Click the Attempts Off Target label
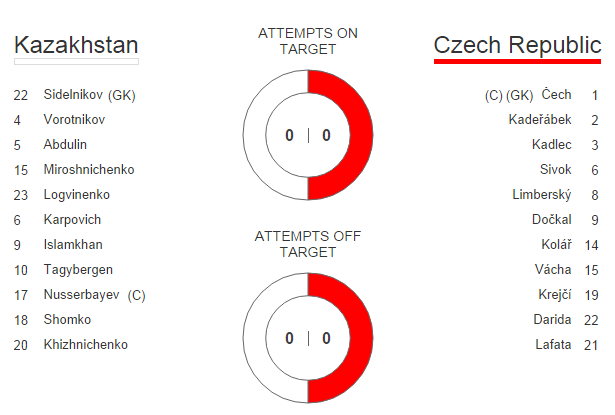Screen dimensions: 615x415 pos(308,244)
